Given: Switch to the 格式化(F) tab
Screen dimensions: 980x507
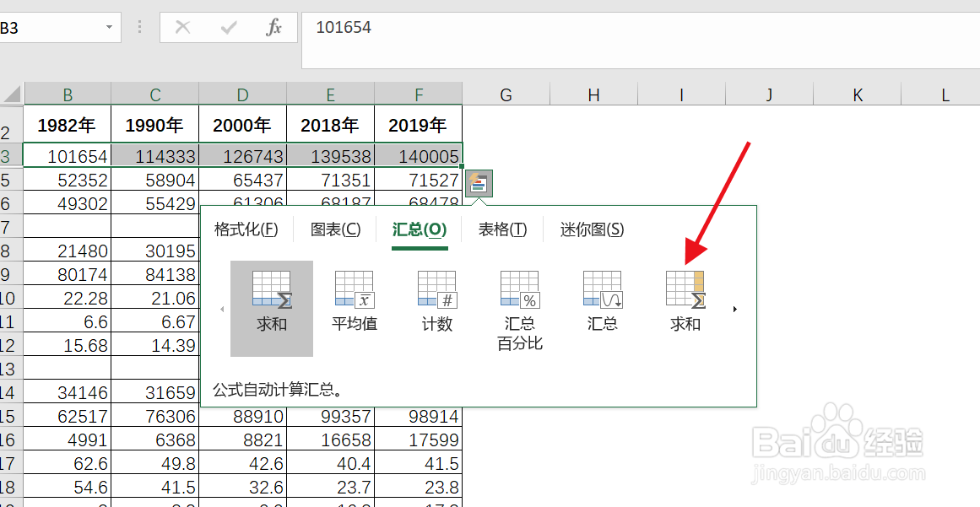Looking at the screenshot, I should [x=246, y=229].
